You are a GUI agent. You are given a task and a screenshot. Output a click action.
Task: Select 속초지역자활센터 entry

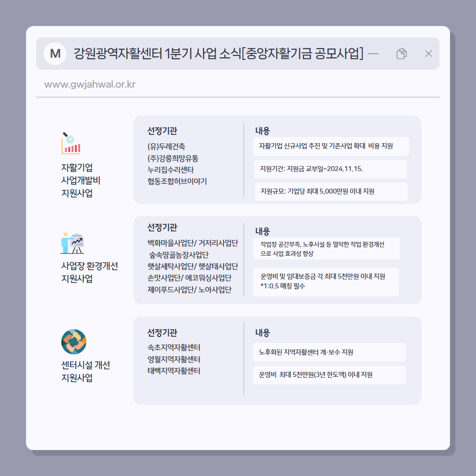[x=174, y=347]
